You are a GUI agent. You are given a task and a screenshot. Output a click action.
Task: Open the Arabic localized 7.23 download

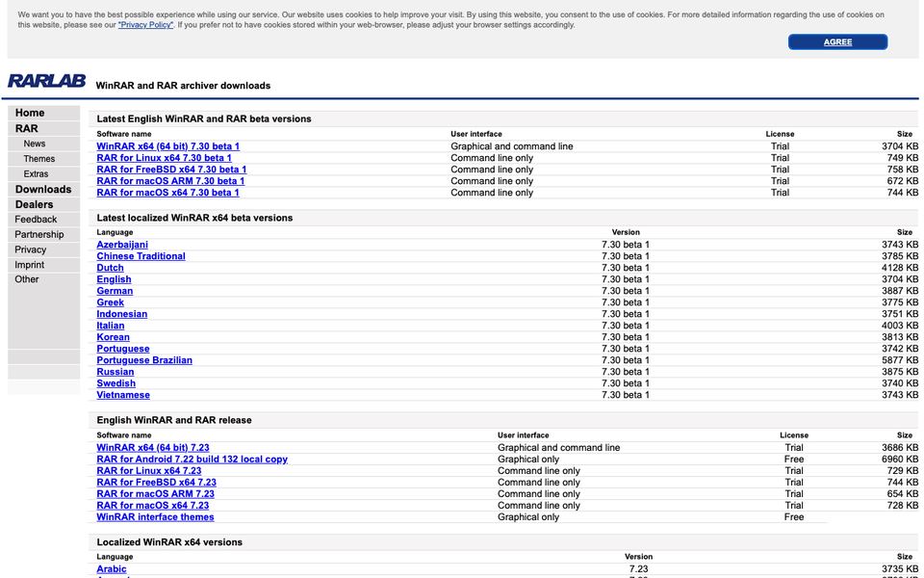[x=112, y=569]
